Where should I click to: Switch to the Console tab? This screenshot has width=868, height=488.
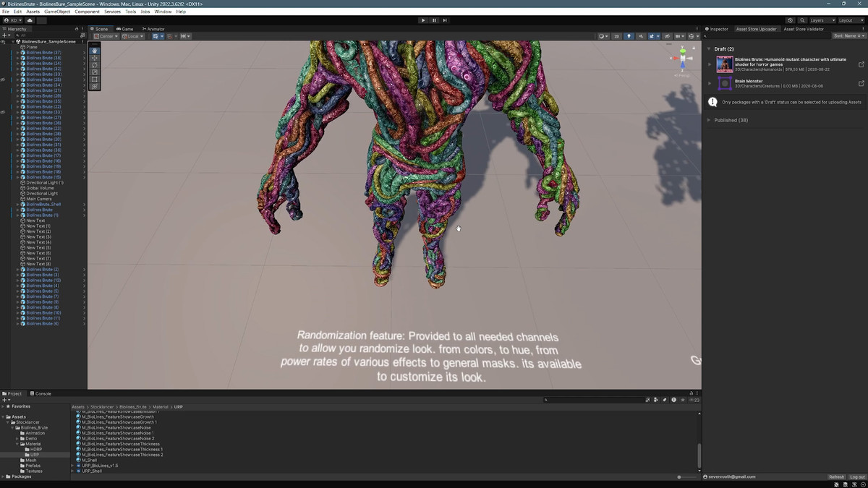40,393
